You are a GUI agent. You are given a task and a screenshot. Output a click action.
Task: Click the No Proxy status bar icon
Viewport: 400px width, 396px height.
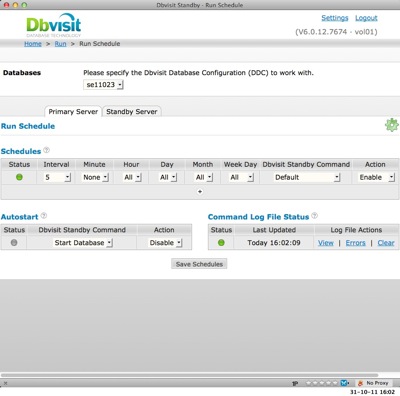pos(373,383)
